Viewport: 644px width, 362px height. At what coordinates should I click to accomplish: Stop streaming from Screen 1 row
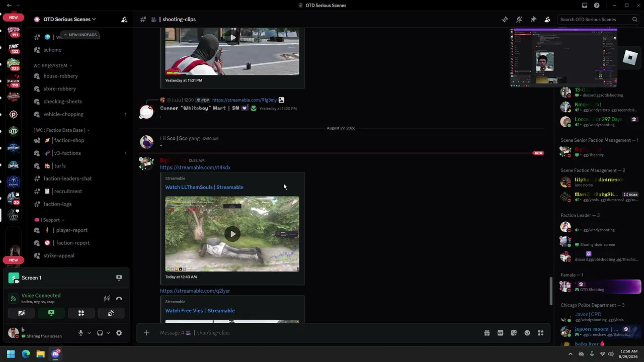119,278
